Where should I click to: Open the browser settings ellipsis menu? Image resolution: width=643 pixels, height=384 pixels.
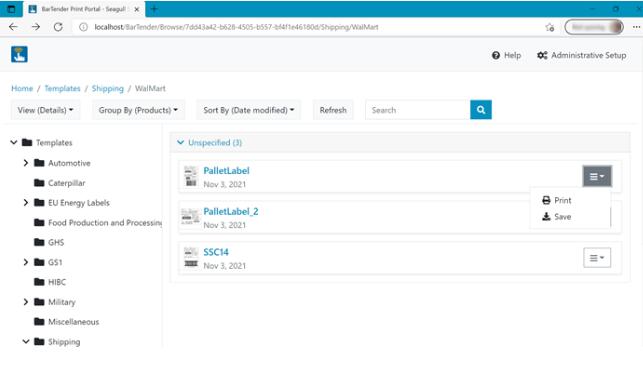coord(636,27)
